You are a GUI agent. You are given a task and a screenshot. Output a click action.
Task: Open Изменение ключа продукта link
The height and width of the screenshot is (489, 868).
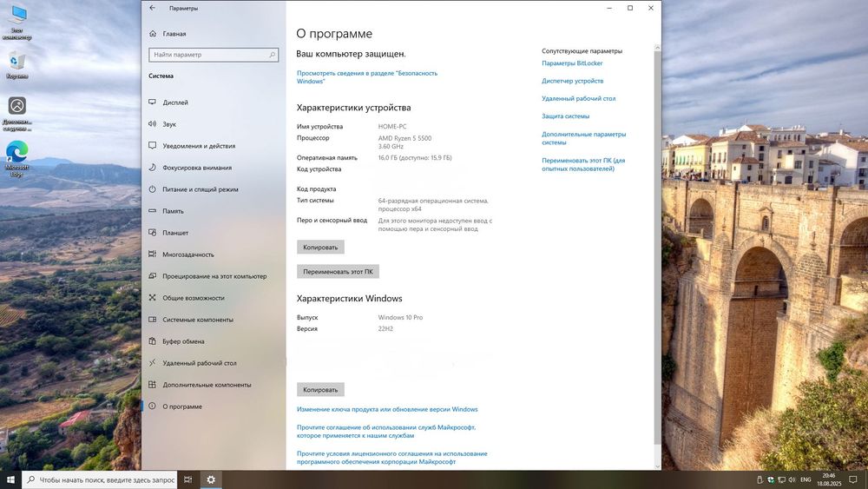coord(387,409)
